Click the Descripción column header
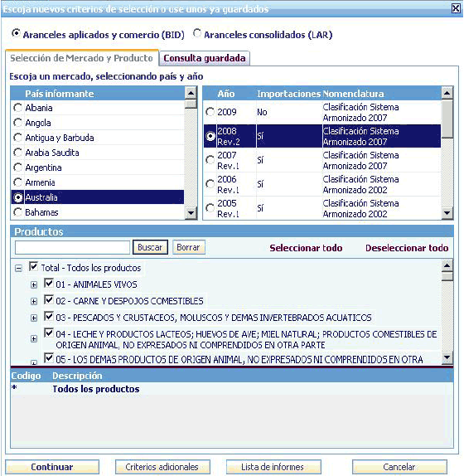The height and width of the screenshot is (476, 464). pyautogui.click(x=77, y=376)
